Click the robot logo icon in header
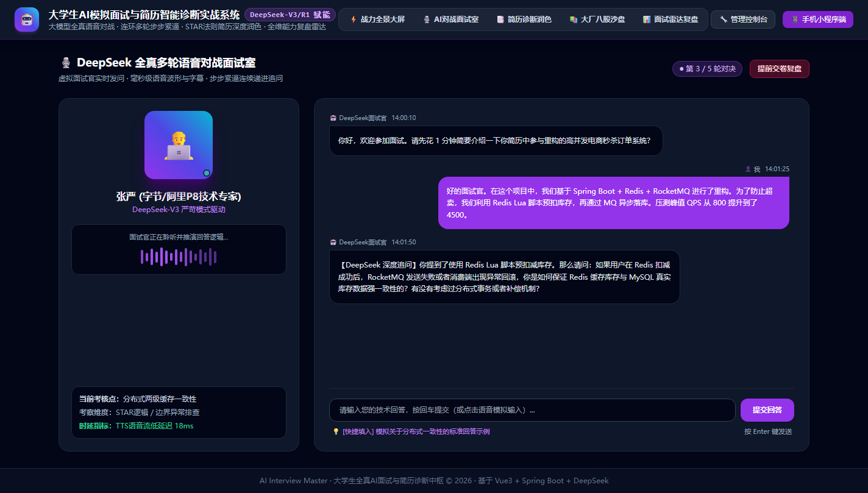 [27, 20]
